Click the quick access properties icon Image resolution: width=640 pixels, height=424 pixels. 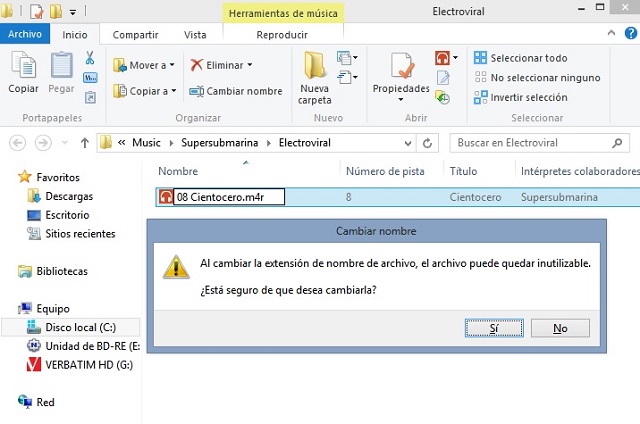[36, 11]
